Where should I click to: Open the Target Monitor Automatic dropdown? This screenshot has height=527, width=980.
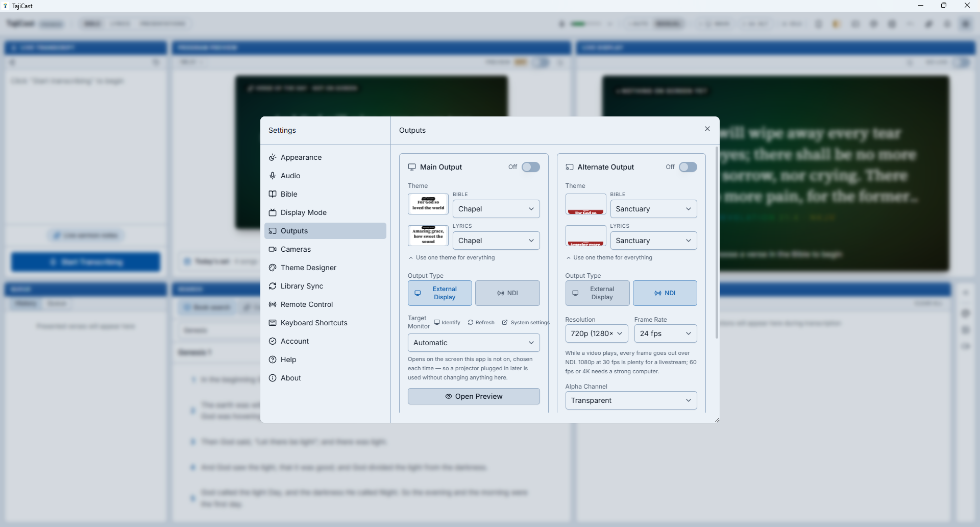tap(474, 343)
